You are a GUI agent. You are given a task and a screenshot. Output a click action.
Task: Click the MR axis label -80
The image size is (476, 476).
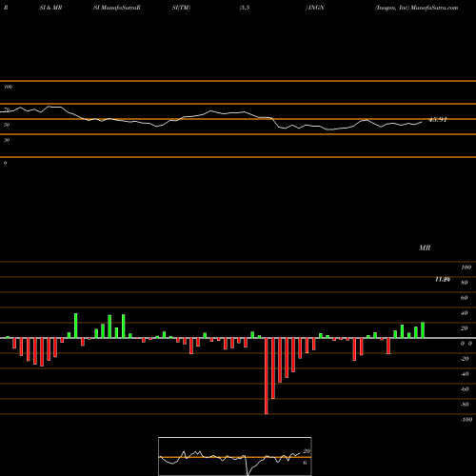click(465, 405)
